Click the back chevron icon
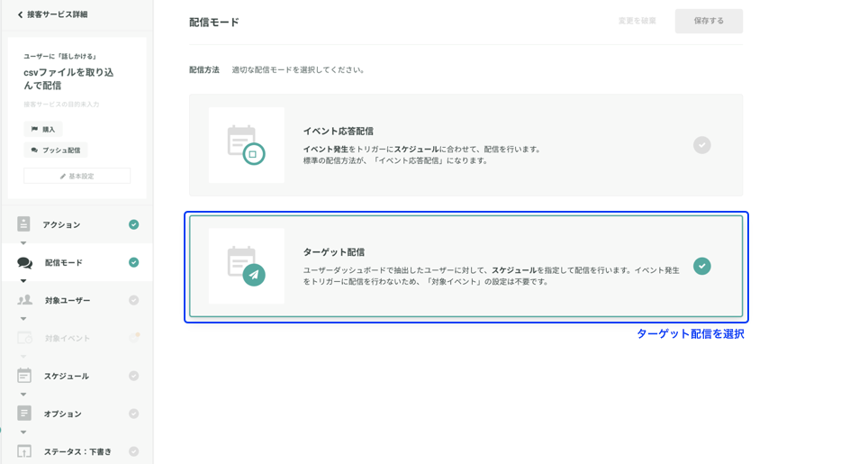868x464 pixels. pyautogui.click(x=20, y=14)
